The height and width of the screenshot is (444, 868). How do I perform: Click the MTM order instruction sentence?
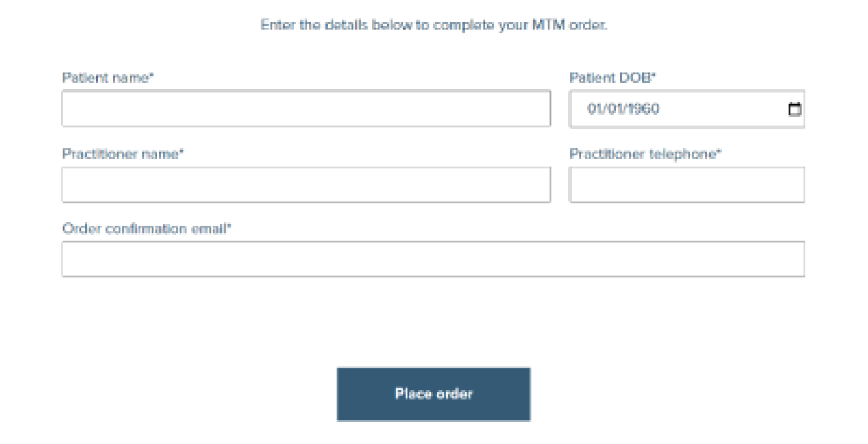pyautogui.click(x=433, y=25)
